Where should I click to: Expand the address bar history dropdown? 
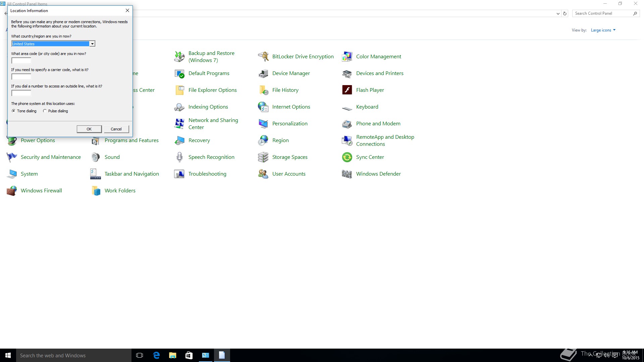coord(558,14)
